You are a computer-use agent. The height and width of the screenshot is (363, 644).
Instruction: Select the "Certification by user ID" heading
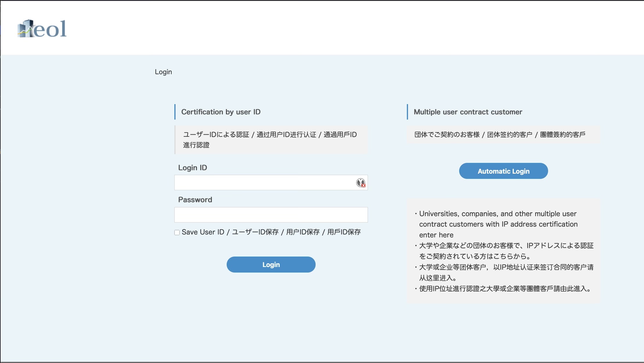point(221,112)
